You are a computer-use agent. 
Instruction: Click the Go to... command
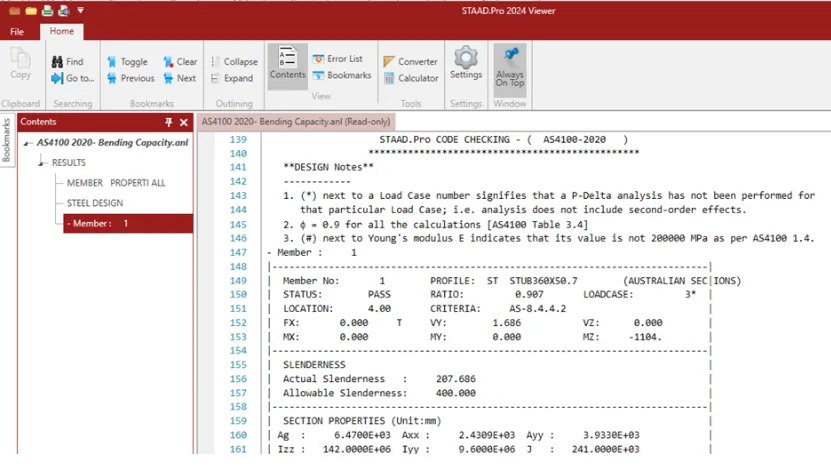click(x=73, y=78)
